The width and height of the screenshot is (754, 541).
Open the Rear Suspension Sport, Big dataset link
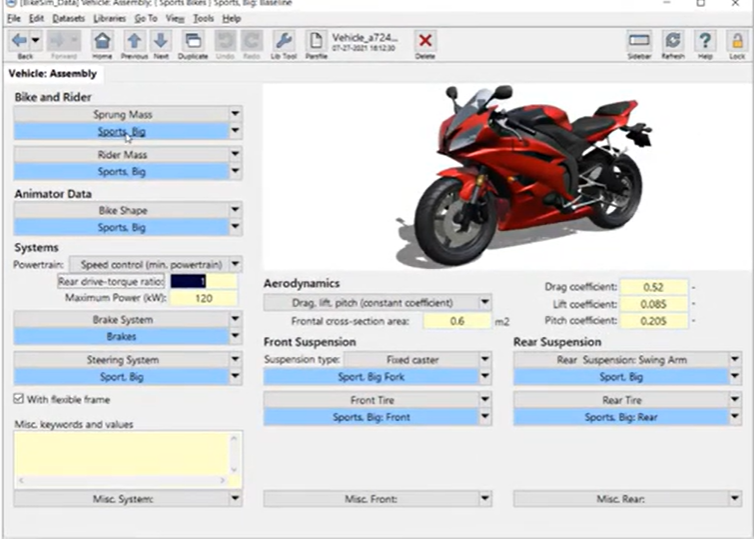coord(621,377)
